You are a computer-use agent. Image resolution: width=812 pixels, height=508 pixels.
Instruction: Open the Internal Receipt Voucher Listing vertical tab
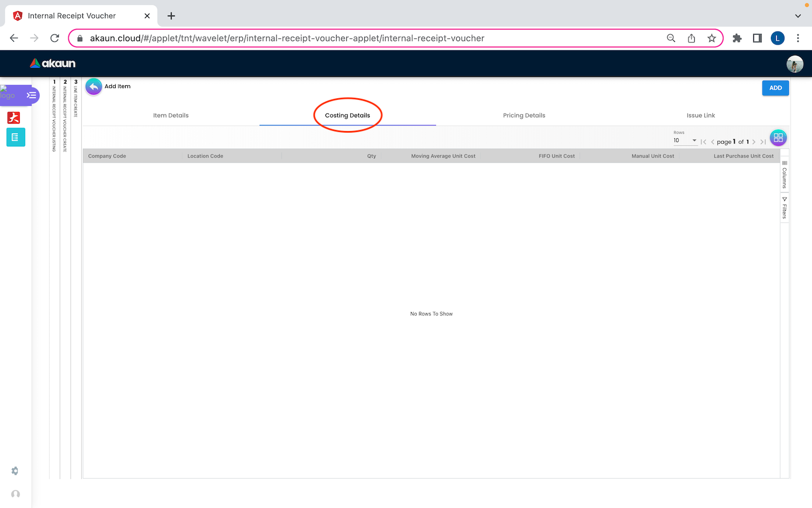click(55, 116)
